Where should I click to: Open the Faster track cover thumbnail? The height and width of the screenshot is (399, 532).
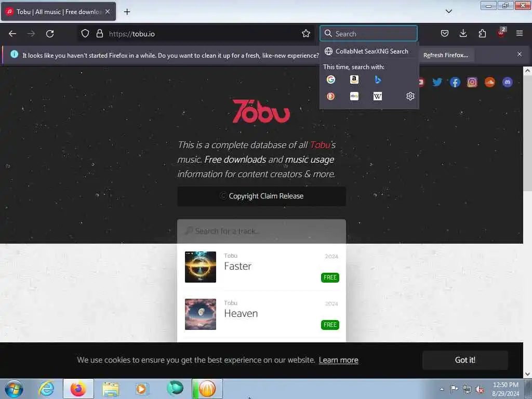point(200,267)
